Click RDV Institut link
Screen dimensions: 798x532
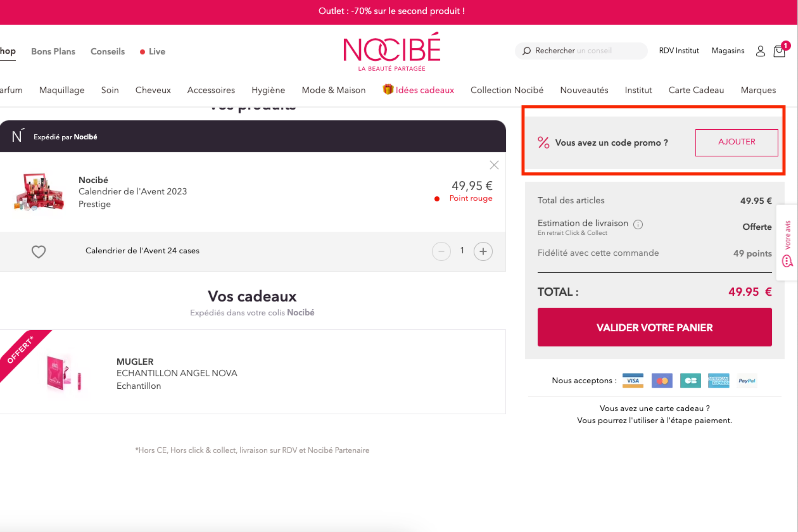pos(679,51)
